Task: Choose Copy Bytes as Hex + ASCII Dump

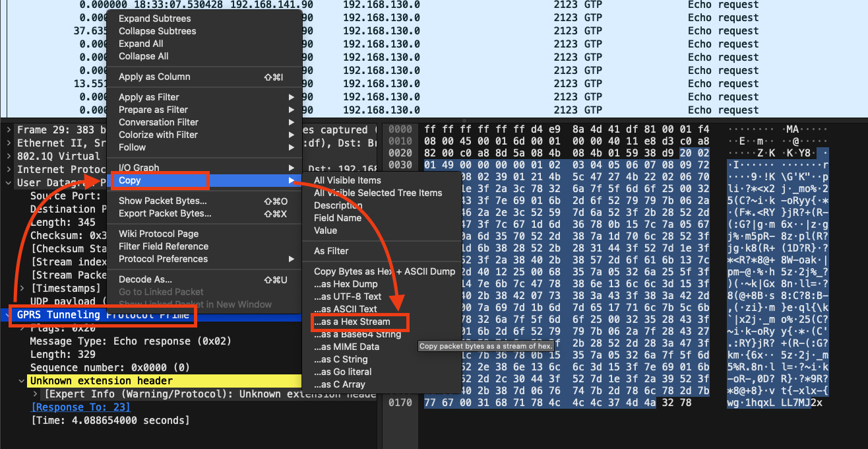Action: click(x=384, y=271)
